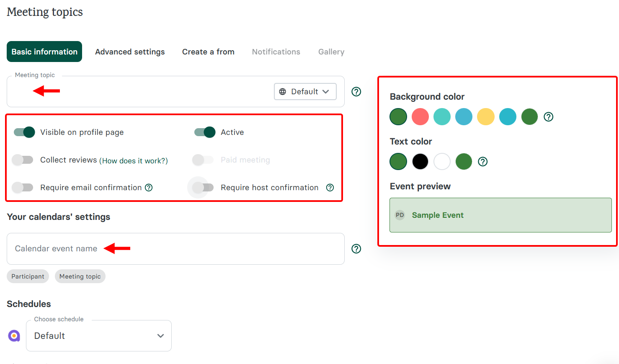Click the Text color help icon
Screen dimensions: 619x364
(x=482, y=161)
